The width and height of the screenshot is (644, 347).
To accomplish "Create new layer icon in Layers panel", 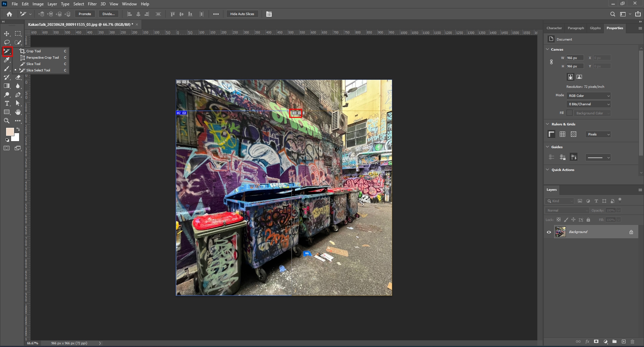I will 624,342.
